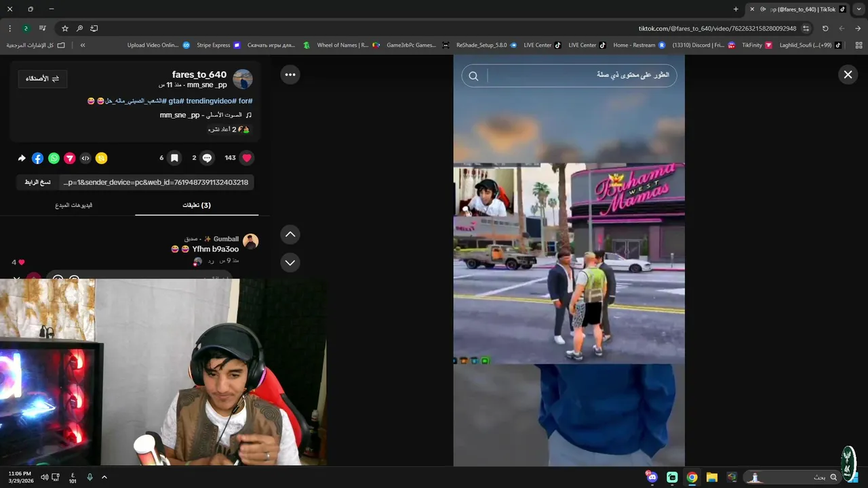Switch to the comments (3) tab
This screenshot has width=868, height=488.
click(197, 205)
